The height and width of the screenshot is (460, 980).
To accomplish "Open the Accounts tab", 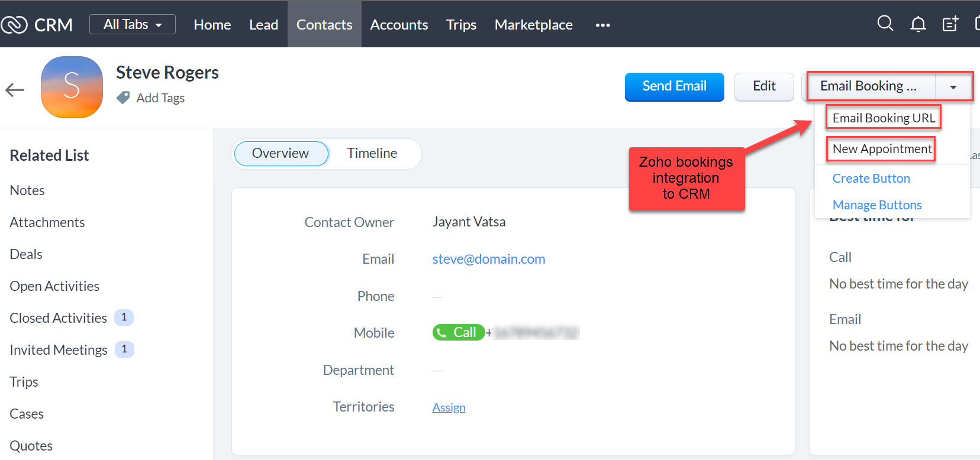I will click(399, 25).
